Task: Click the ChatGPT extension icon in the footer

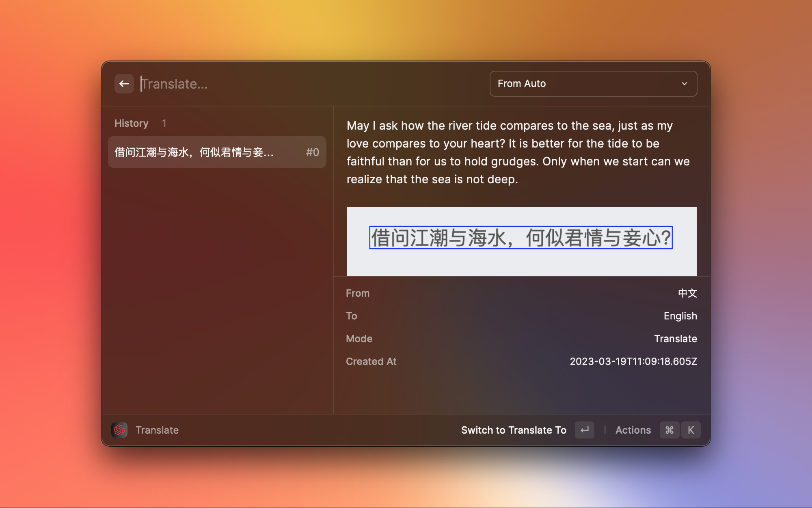Action: (x=119, y=430)
